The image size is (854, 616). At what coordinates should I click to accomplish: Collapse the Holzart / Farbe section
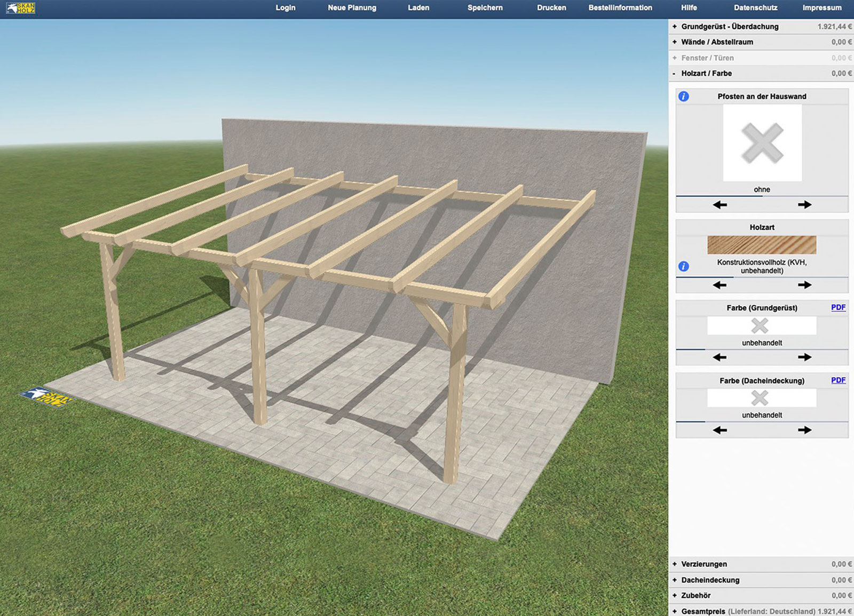pos(706,74)
